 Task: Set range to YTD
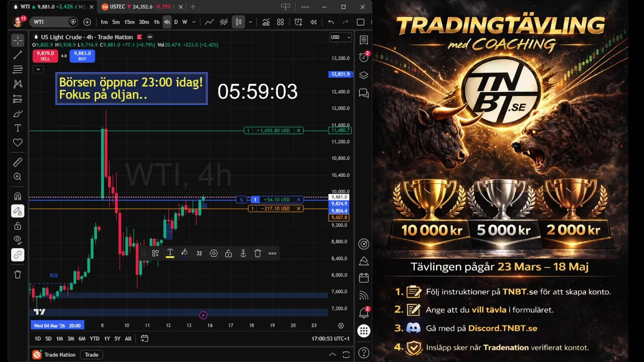pyautogui.click(x=94, y=339)
